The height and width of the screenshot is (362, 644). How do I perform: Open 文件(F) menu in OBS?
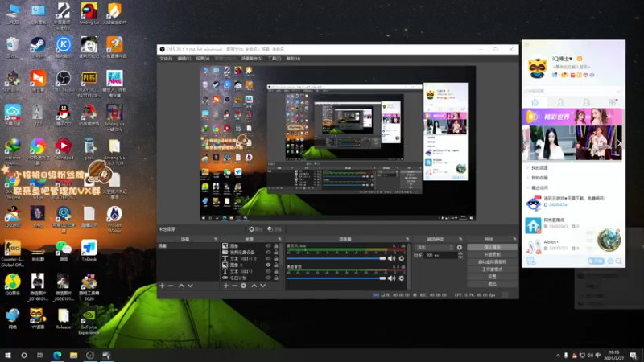pos(166,59)
